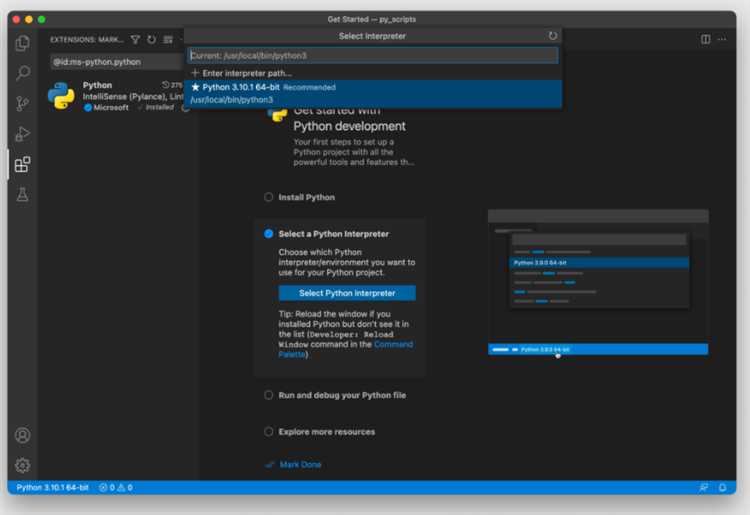The height and width of the screenshot is (515, 750).
Task: Click the Mark Done link
Action: [x=300, y=464]
